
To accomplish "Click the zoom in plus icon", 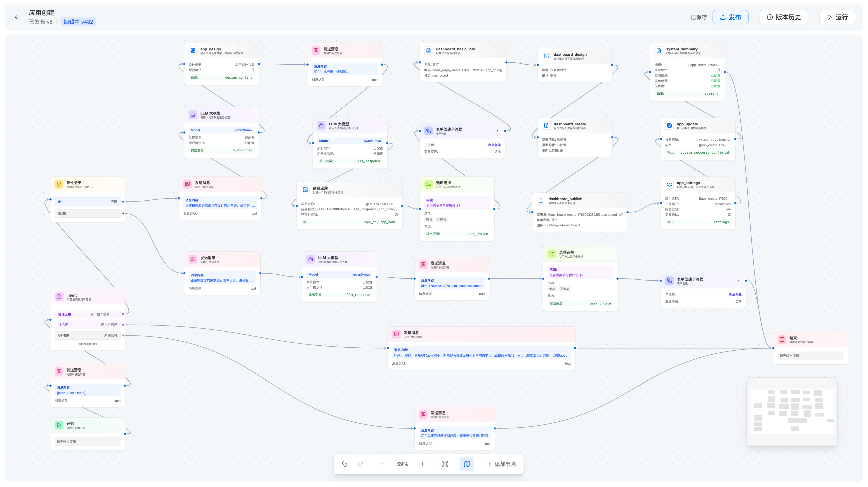I will (x=422, y=464).
